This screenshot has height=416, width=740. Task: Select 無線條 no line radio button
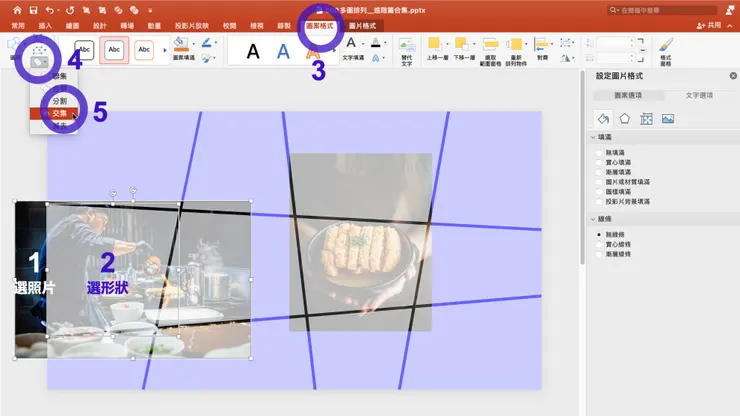point(599,234)
